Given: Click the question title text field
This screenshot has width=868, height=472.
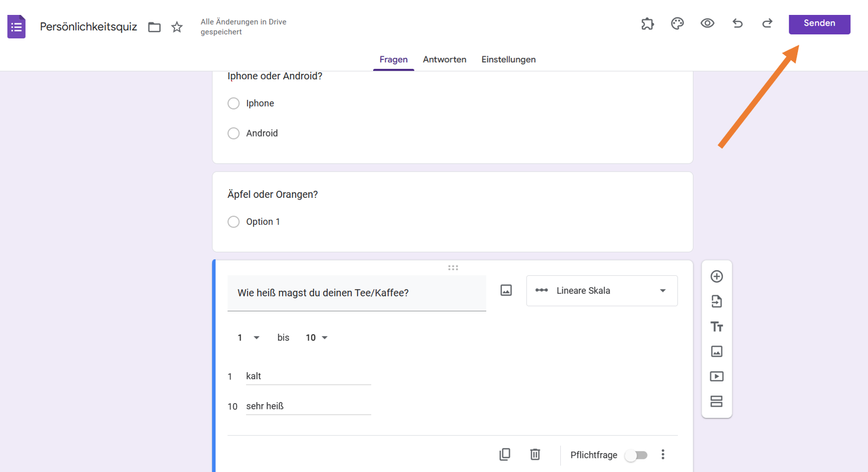Looking at the screenshot, I should (356, 293).
